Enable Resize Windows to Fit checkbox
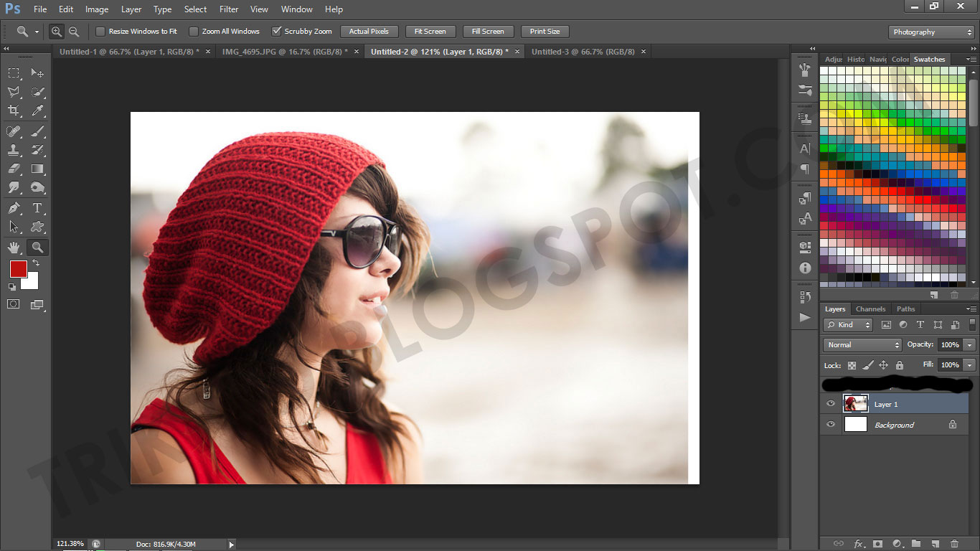980x551 pixels. [x=100, y=32]
